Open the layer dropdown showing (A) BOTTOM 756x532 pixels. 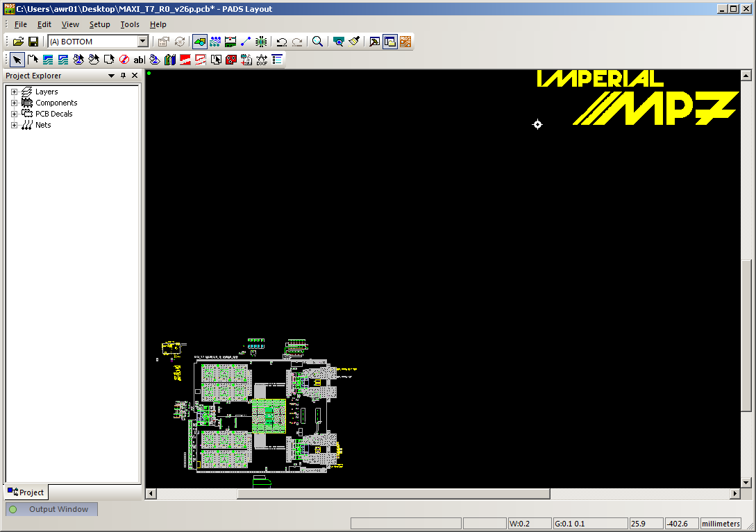pyautogui.click(x=143, y=42)
